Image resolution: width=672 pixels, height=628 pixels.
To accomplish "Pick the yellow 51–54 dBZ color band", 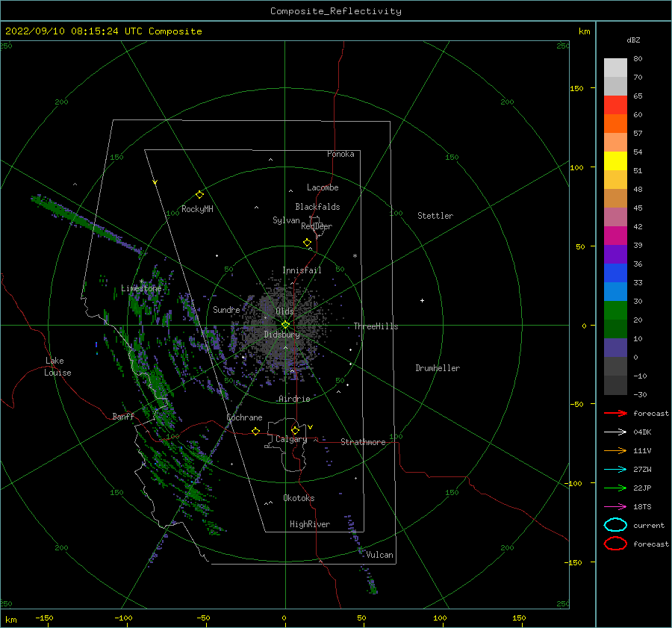I will [x=615, y=161].
